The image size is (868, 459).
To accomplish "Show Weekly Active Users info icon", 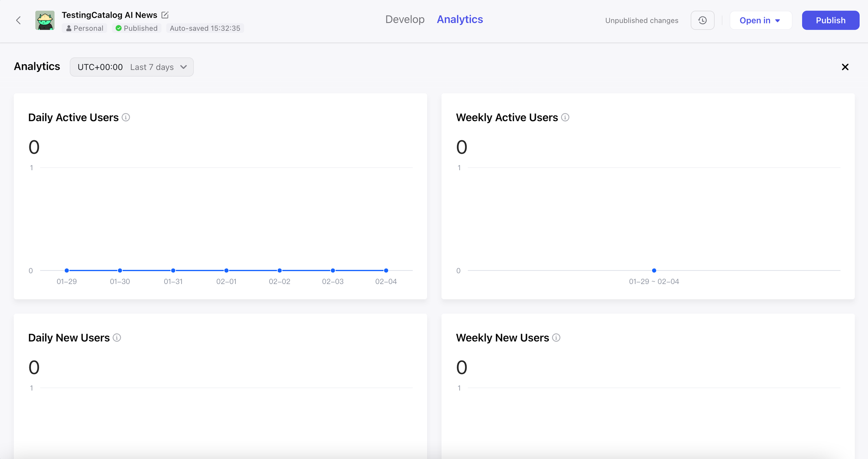I will pos(565,117).
